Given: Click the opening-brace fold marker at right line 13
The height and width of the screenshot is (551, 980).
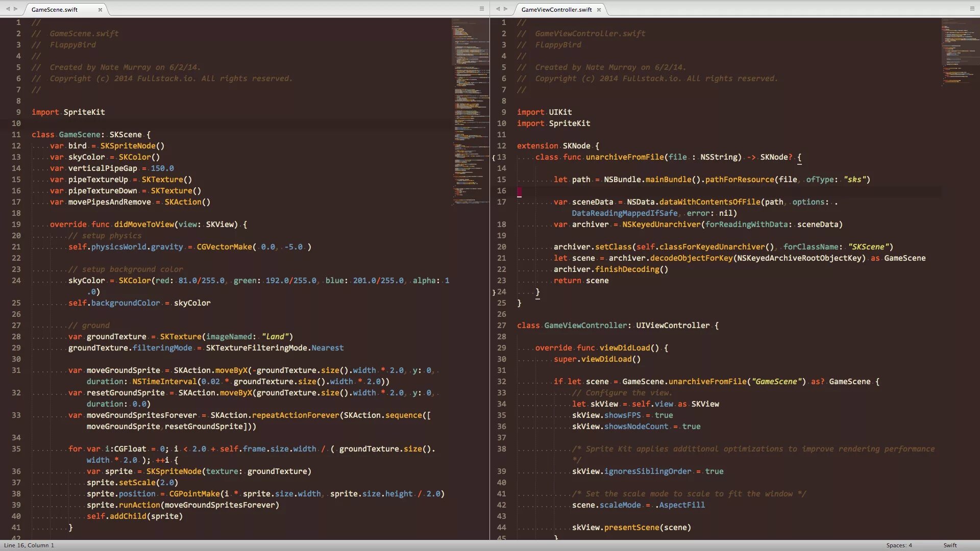Looking at the screenshot, I should (494, 158).
